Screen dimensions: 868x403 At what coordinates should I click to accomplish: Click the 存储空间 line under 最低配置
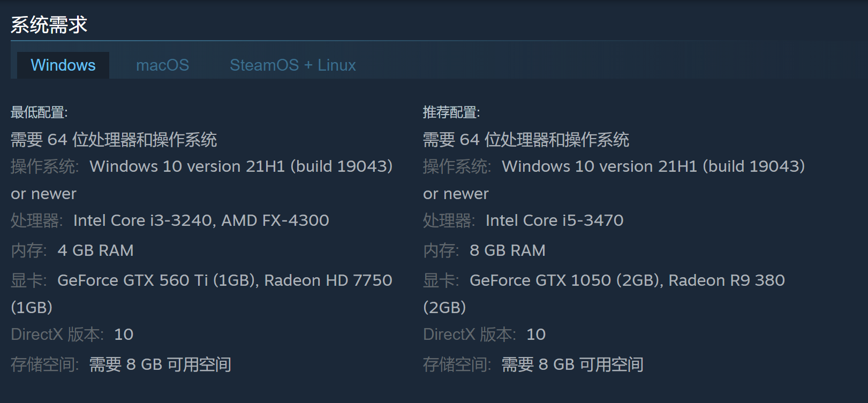click(x=121, y=364)
